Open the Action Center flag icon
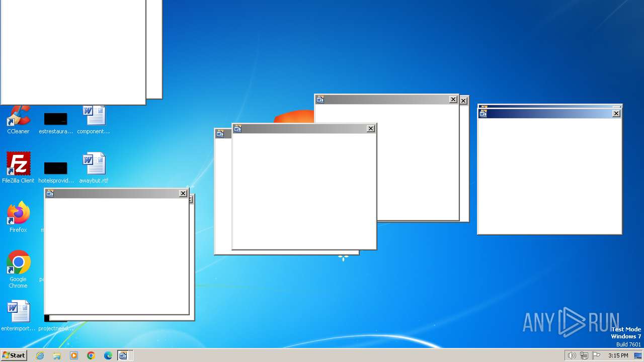 [596, 355]
